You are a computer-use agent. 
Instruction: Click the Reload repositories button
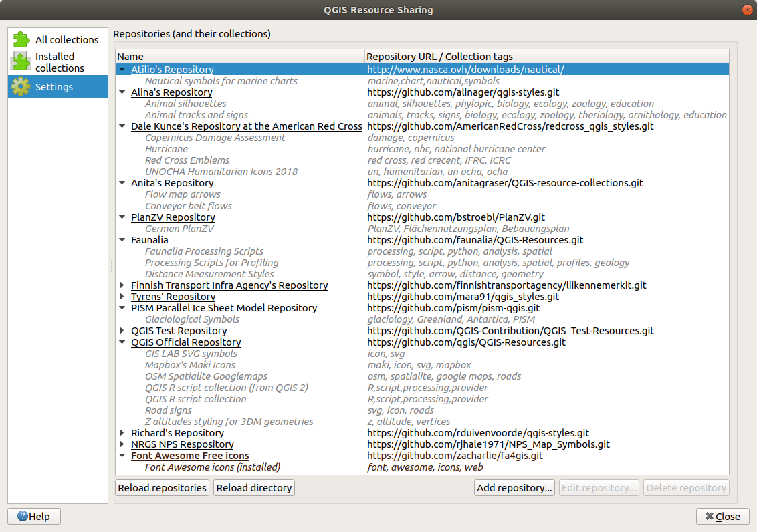pos(161,487)
